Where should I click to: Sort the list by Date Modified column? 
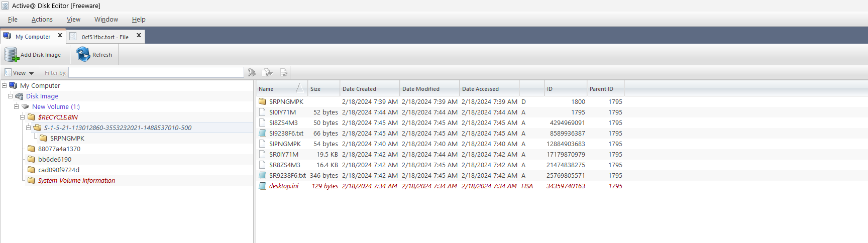pos(420,89)
